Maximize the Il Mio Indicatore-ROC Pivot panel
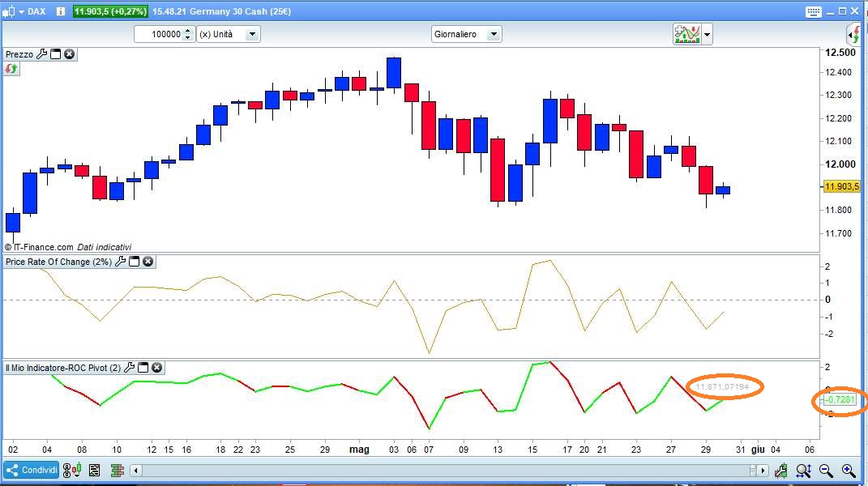 pos(143,367)
